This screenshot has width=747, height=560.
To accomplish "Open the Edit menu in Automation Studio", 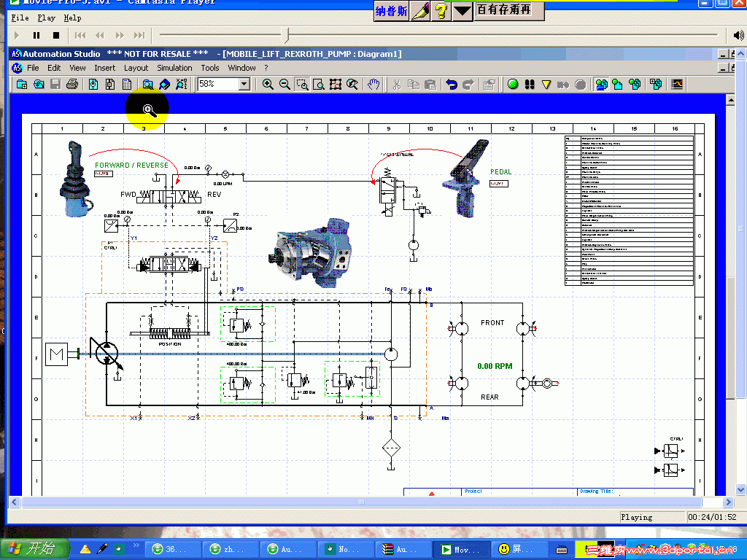I will coord(54,68).
